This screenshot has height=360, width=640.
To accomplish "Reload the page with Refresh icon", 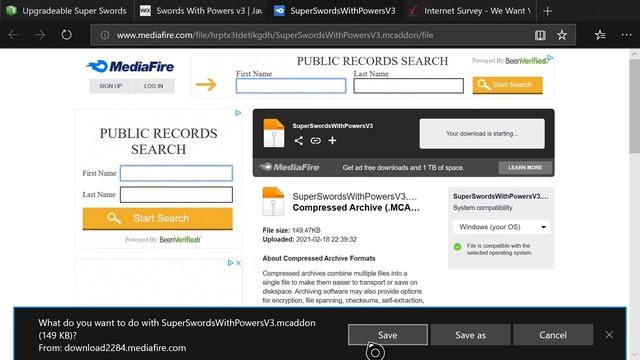I will [x=66, y=35].
